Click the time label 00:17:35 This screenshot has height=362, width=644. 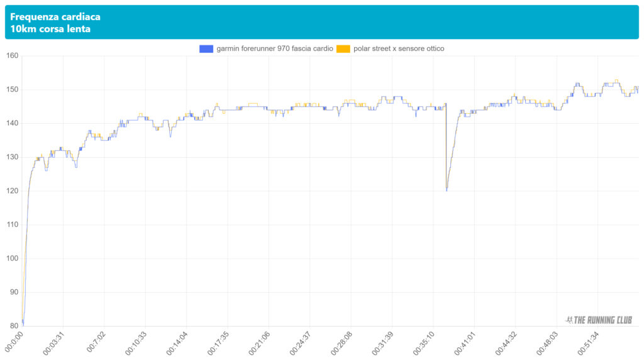[218, 343]
